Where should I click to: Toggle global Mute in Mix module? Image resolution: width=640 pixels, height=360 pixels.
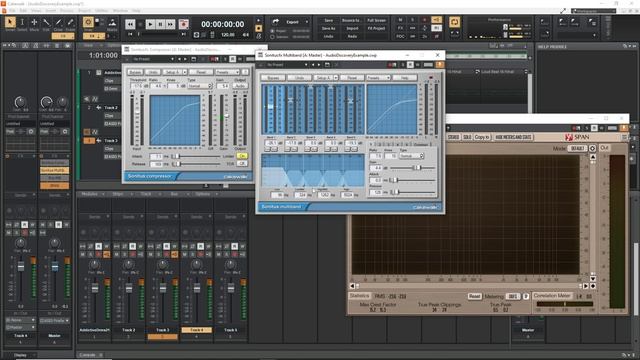(400, 20)
